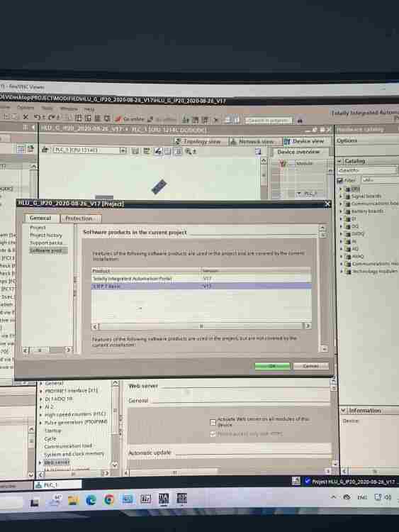Click the Search in project field
399x532 pixels.
(x=269, y=121)
